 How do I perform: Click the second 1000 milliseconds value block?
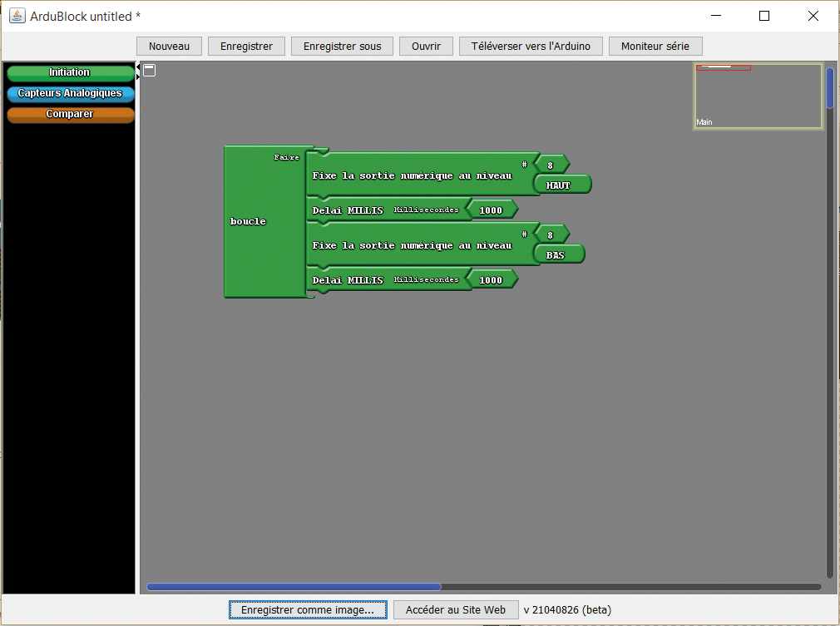pos(492,280)
